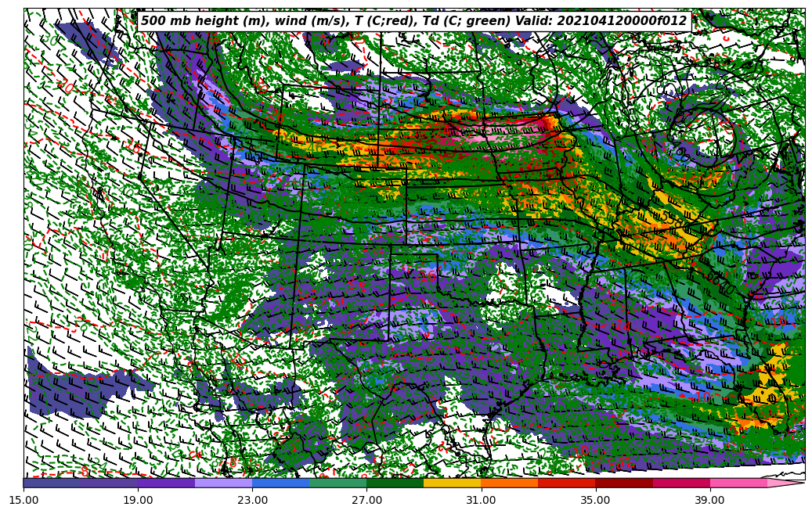
Task: Click the red -16 label near Oklahoma panhandle
Action: [425, 275]
